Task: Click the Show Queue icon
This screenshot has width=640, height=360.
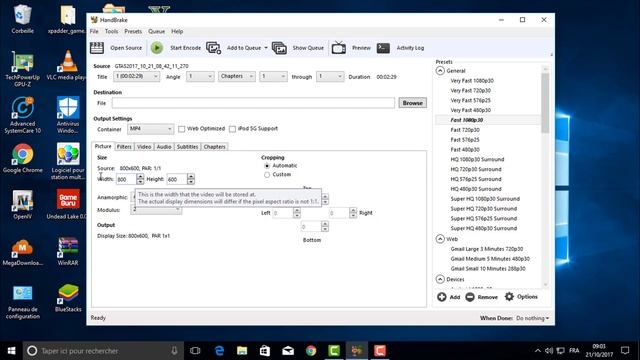Action: 279,48
